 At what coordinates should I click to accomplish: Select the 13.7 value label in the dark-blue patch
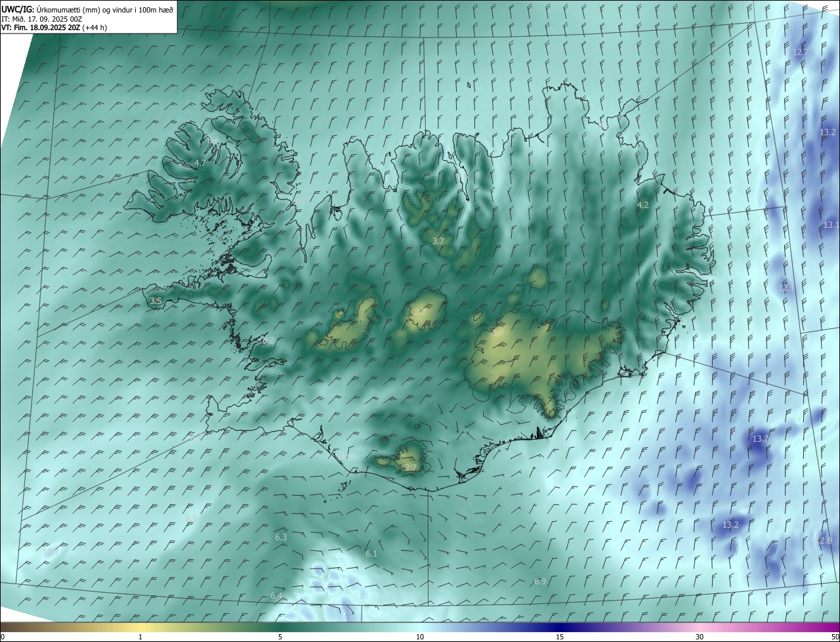[x=760, y=439]
